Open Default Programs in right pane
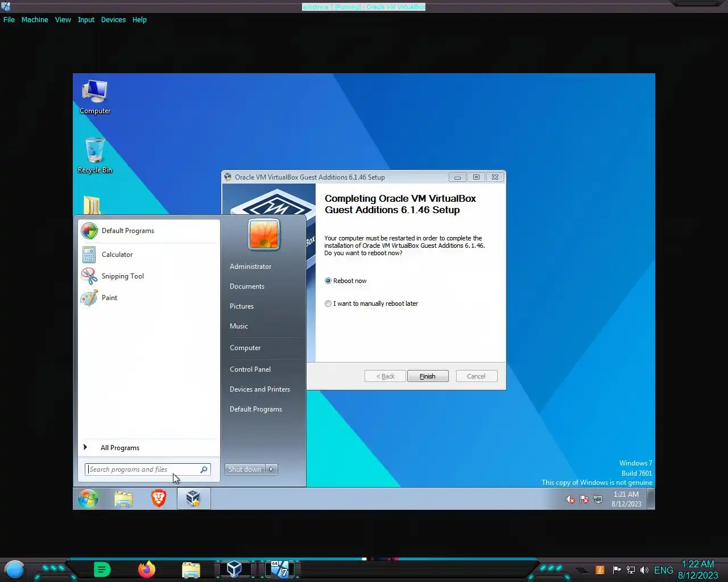Screen dimensions: 728x582 coord(256,409)
